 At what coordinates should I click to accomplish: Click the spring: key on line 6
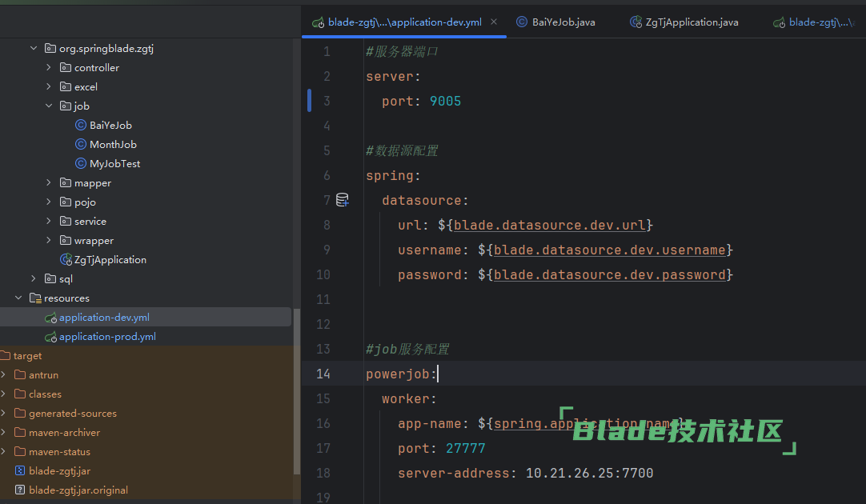[x=393, y=175]
